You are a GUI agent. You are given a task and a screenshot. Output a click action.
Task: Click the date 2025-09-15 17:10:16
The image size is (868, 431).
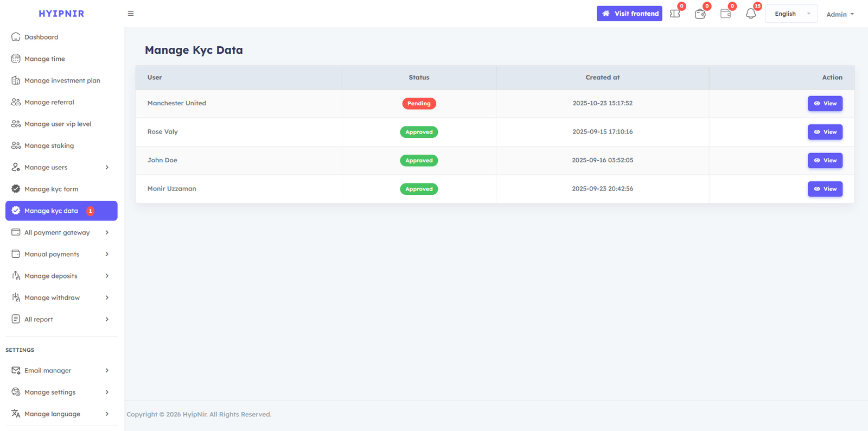pyautogui.click(x=602, y=132)
